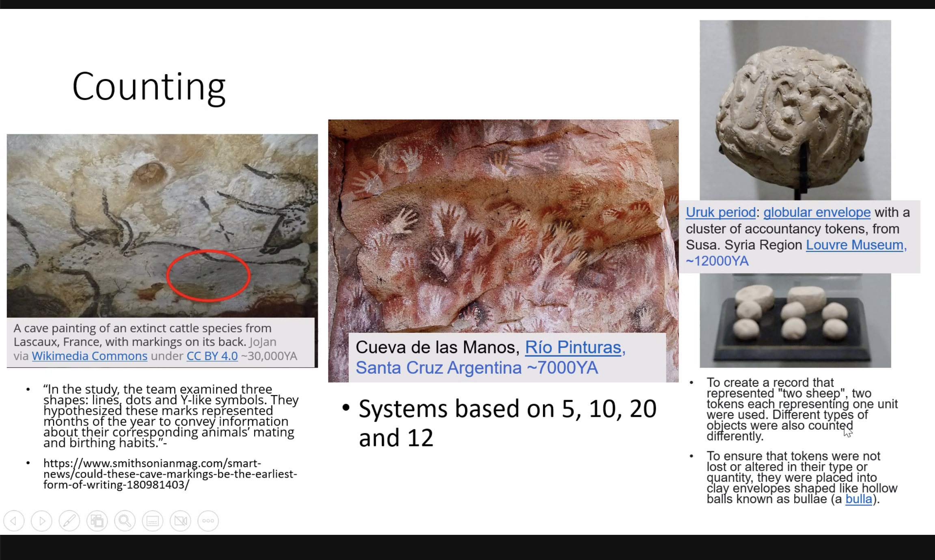Toggle the camera off icon
The height and width of the screenshot is (560, 935).
tap(180, 521)
